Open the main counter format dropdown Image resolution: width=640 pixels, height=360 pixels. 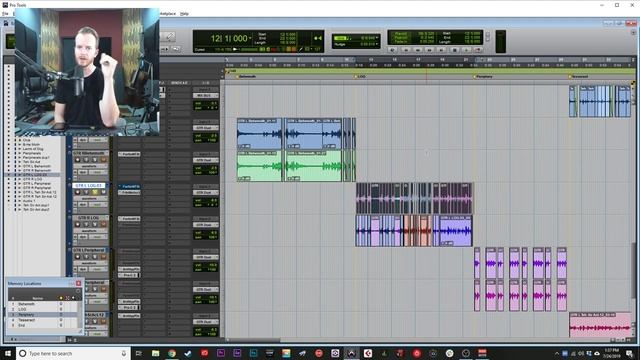coord(250,38)
